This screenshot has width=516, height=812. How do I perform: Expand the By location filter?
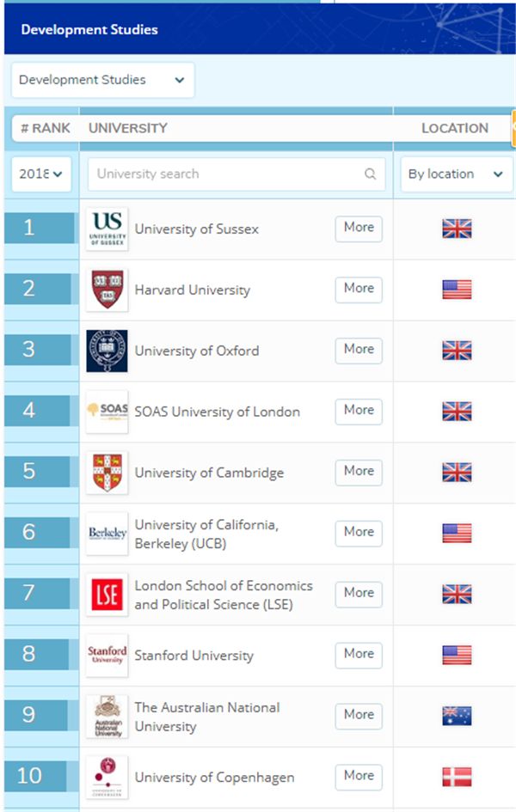pos(457,174)
